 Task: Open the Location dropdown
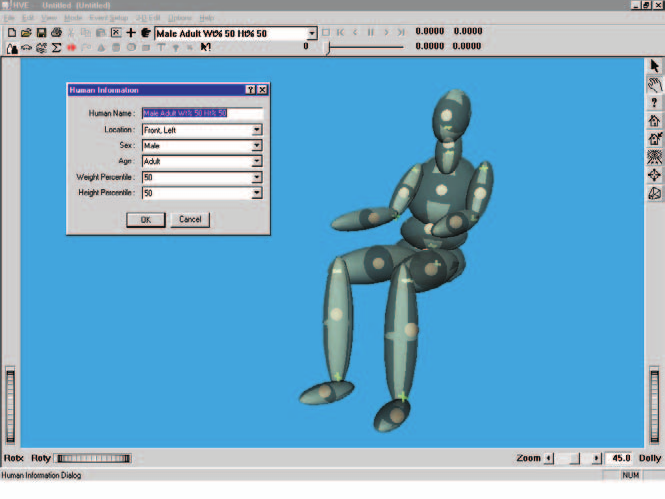(257, 130)
